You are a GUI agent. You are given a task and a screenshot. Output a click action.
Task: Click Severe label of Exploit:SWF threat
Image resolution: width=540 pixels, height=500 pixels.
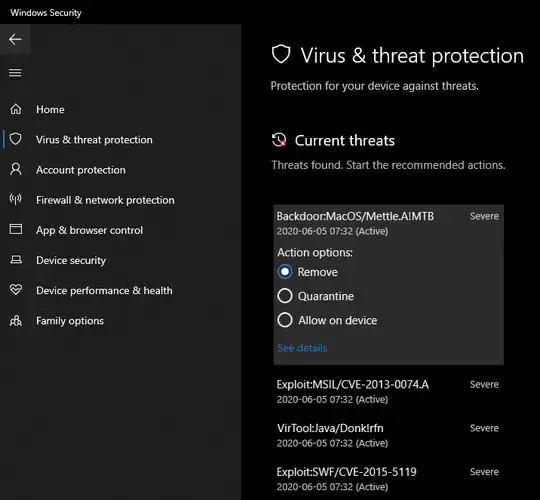click(x=484, y=472)
